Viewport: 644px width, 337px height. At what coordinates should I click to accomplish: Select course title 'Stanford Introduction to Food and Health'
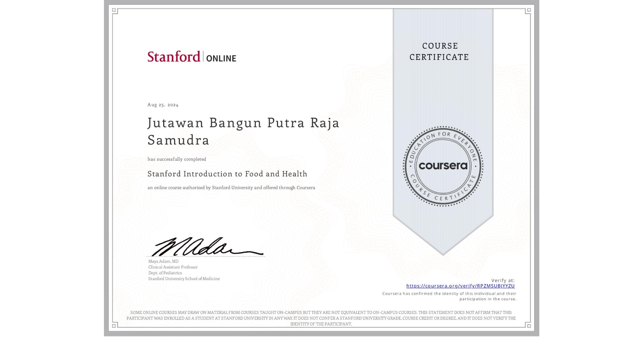pos(228,174)
